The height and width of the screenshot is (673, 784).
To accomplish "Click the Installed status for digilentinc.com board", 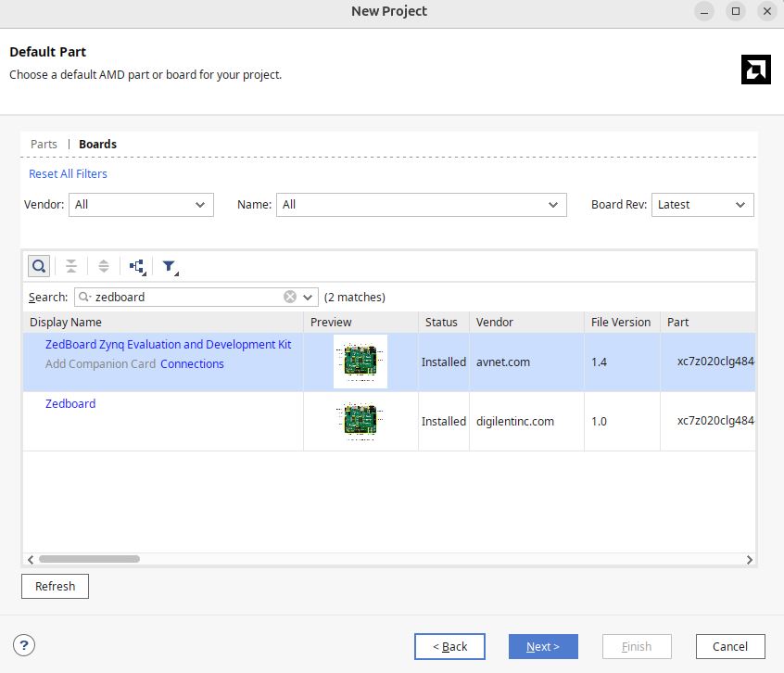I will [x=444, y=422].
